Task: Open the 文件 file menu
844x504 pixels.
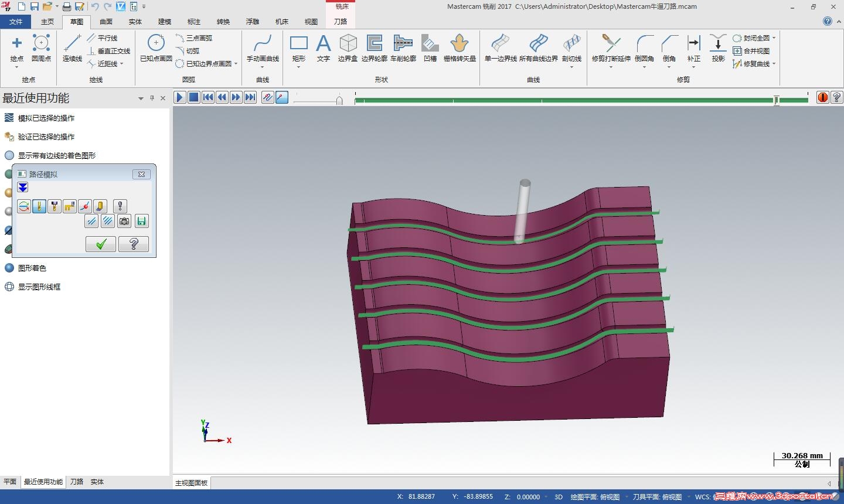Action: (x=16, y=22)
